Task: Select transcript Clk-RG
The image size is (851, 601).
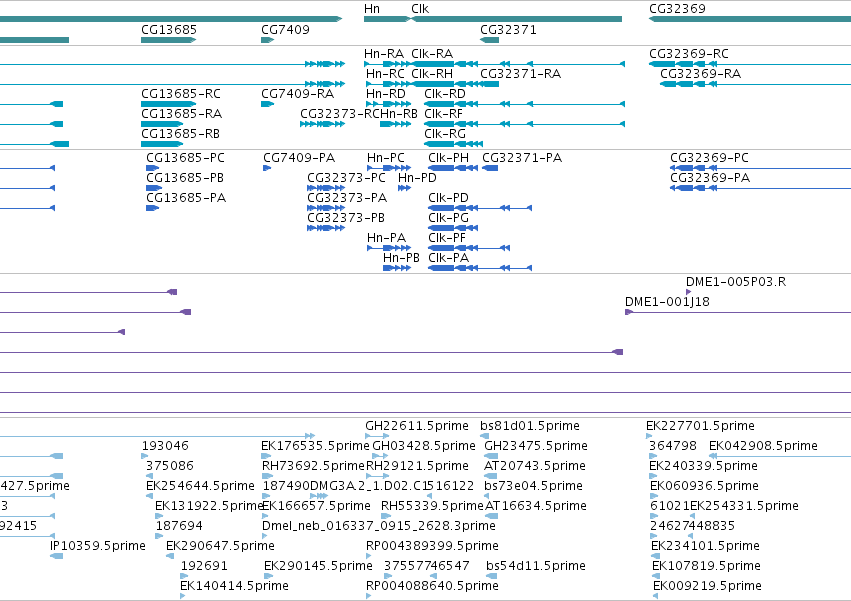Action: (x=445, y=134)
